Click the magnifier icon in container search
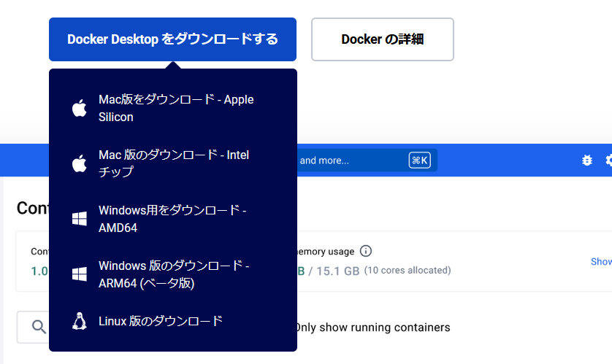 tap(39, 328)
